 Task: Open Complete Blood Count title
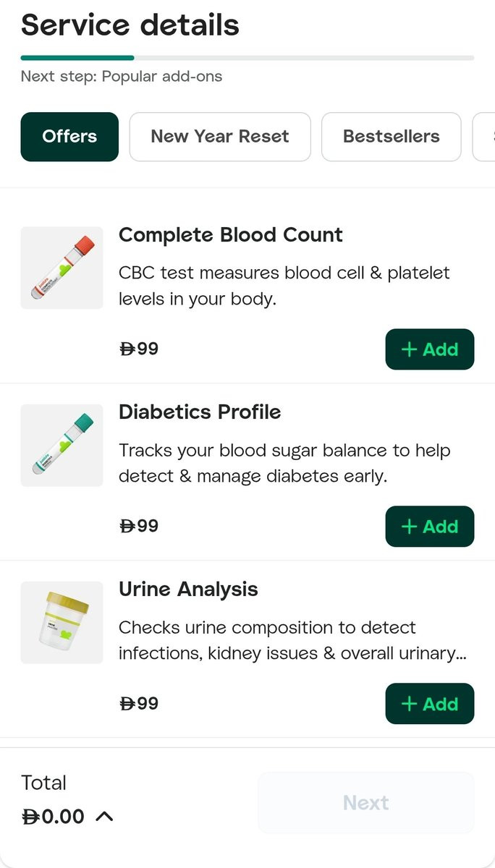coord(230,235)
